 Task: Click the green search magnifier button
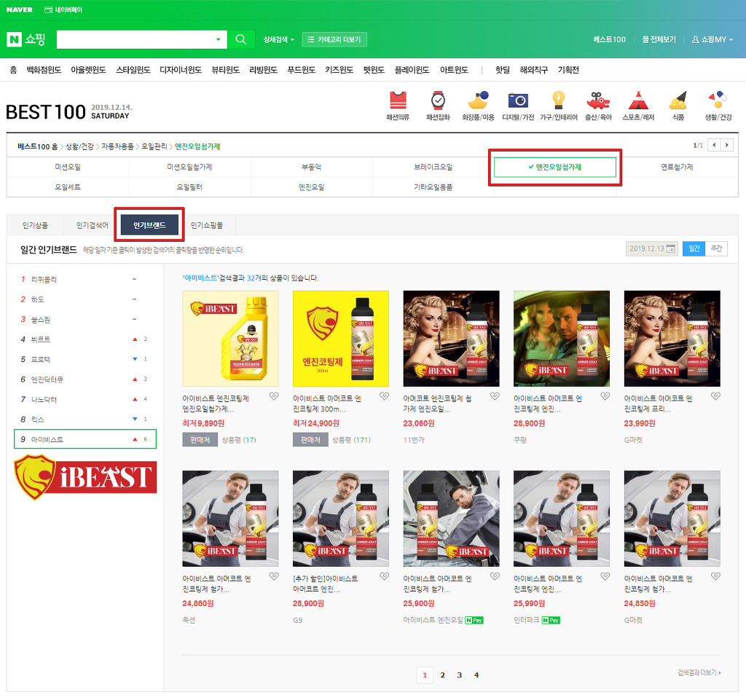(241, 39)
